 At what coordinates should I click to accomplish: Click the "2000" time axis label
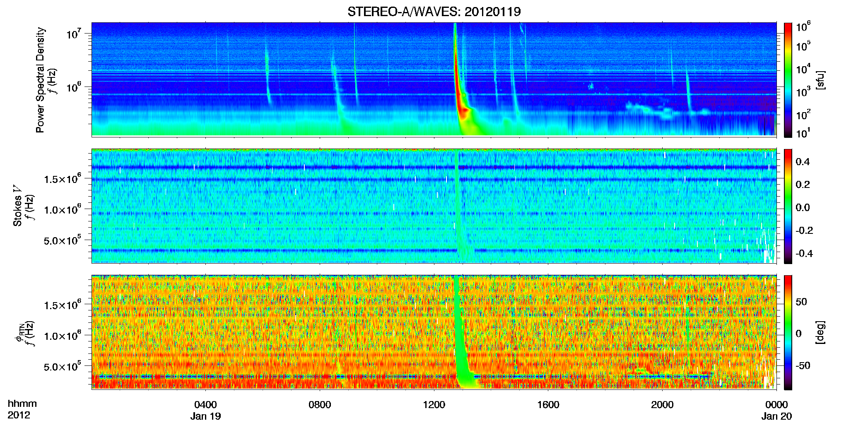click(x=662, y=404)
